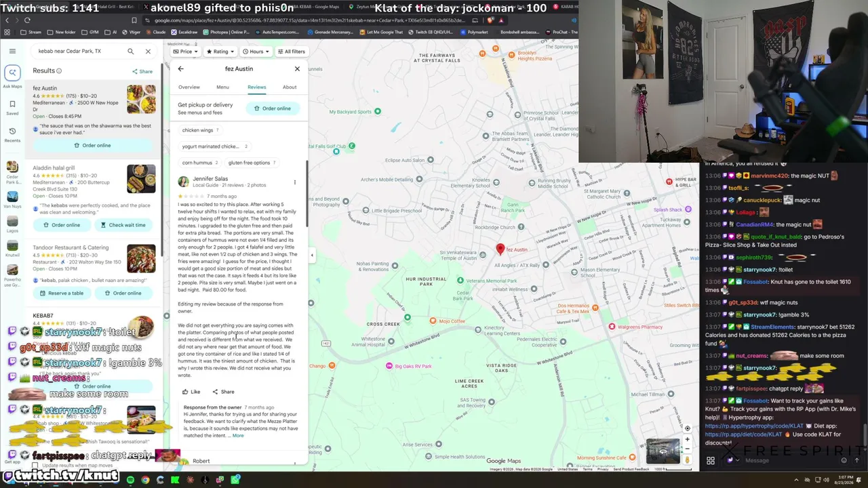The height and width of the screenshot is (488, 868).
Task: Click the Big Oaks RV Park marker
Action: [389, 366]
